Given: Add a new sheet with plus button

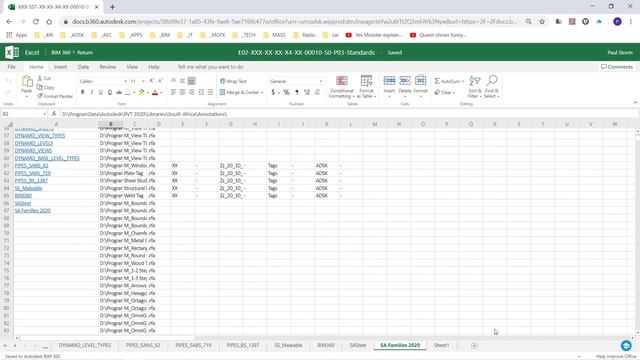Looking at the screenshot, I should pos(474,346).
